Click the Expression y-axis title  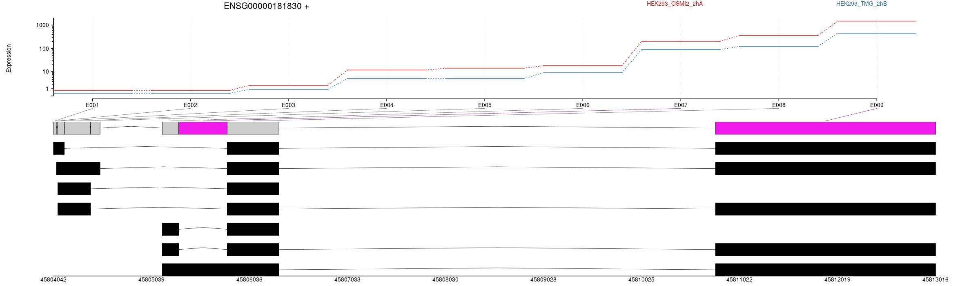point(9,58)
